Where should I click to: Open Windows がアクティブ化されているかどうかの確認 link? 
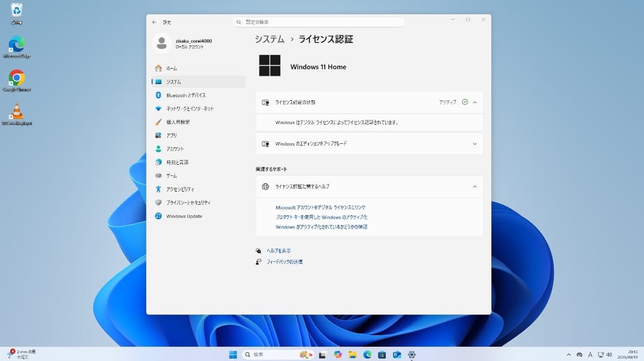pyautogui.click(x=321, y=227)
